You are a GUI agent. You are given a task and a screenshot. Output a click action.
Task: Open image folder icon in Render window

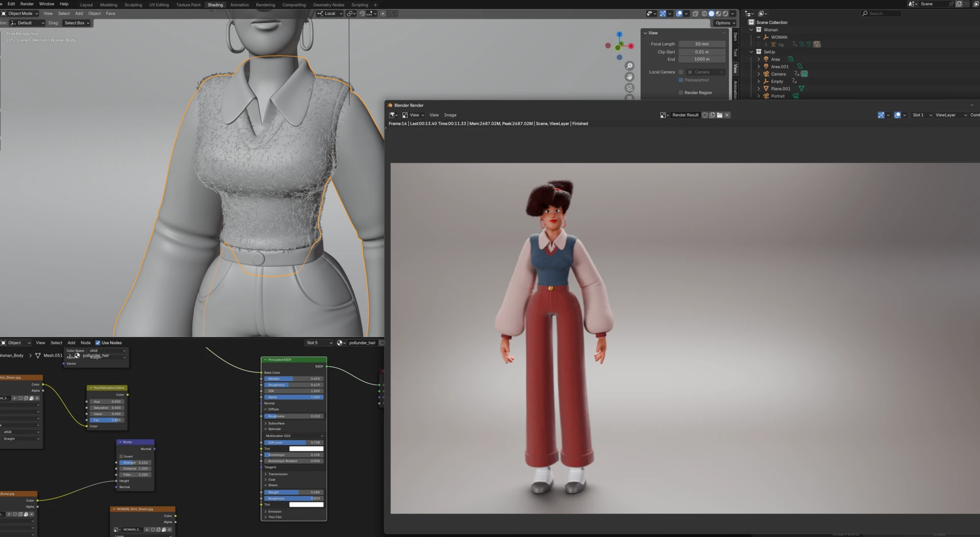point(720,115)
